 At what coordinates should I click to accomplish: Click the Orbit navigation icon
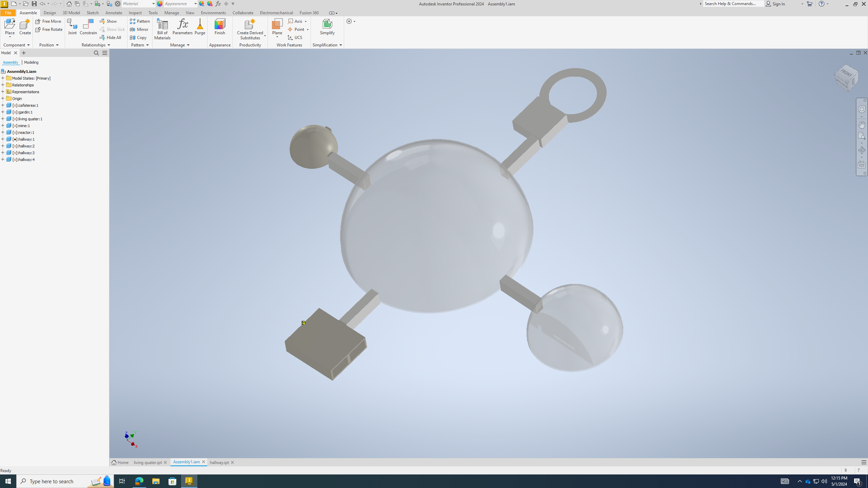[x=862, y=150]
